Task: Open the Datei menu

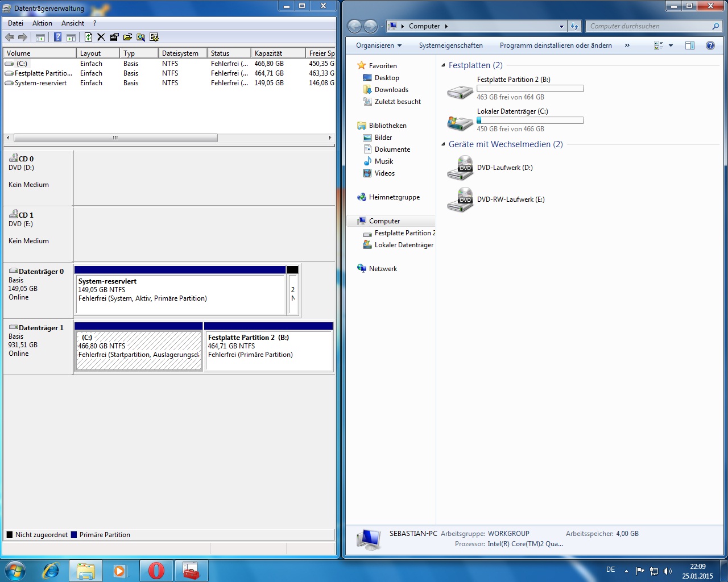Action: point(16,23)
